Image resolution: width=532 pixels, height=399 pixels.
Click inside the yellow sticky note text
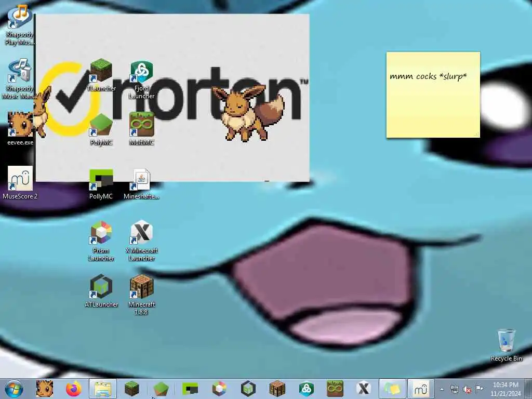pos(428,76)
